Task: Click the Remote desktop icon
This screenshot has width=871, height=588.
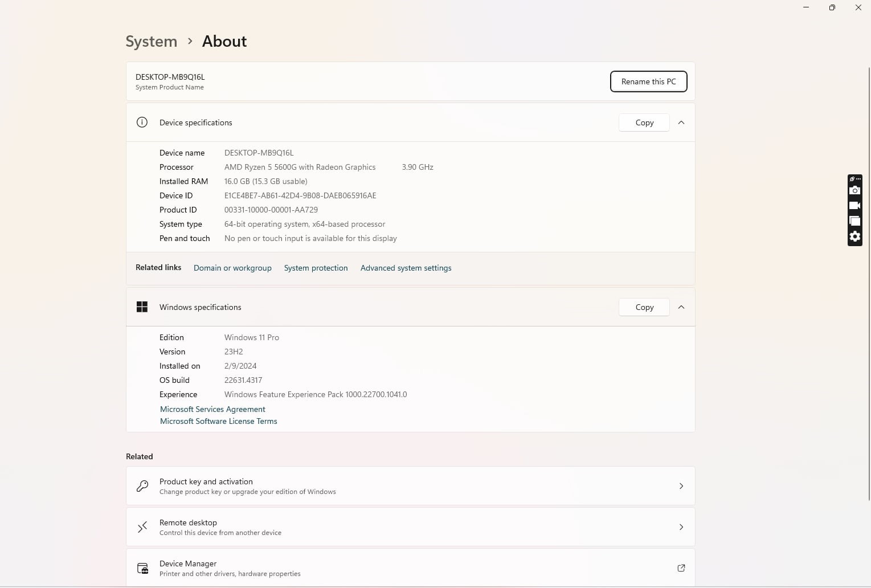Action: point(142,527)
